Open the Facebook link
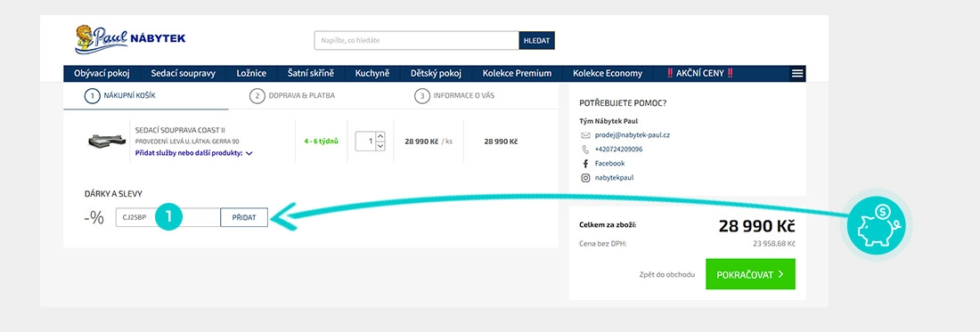This screenshot has width=980, height=332. point(609,164)
